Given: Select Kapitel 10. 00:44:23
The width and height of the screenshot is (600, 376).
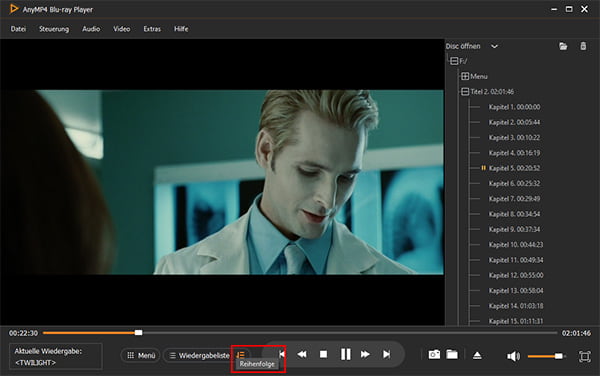Looking at the screenshot, I should point(516,245).
